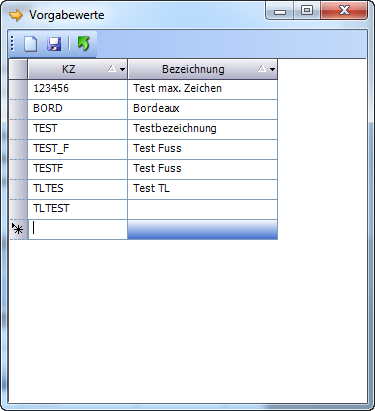Image resolution: width=375 pixels, height=411 pixels.
Task: Click the empty KZ cell in new row
Action: [x=78, y=229]
